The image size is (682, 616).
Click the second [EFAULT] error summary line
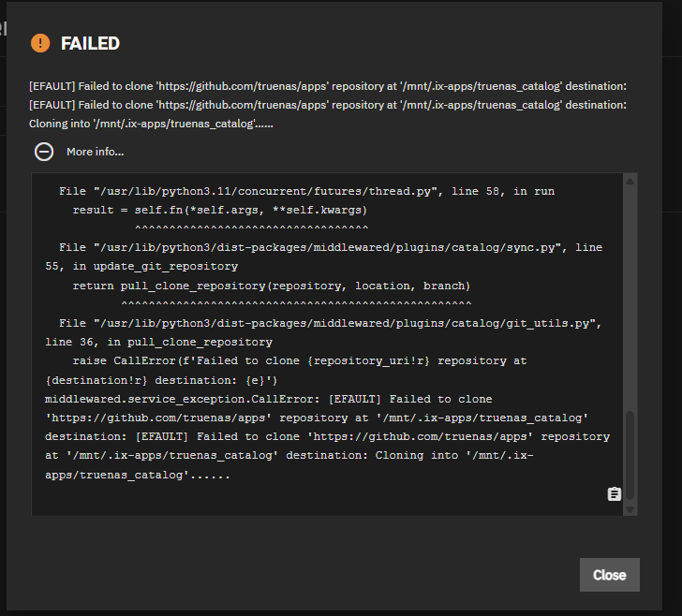click(328, 105)
